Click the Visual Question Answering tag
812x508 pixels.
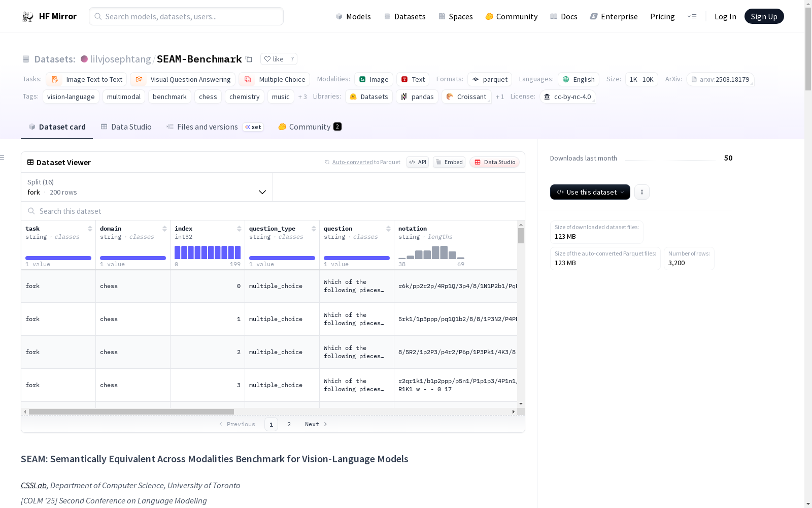183,79
